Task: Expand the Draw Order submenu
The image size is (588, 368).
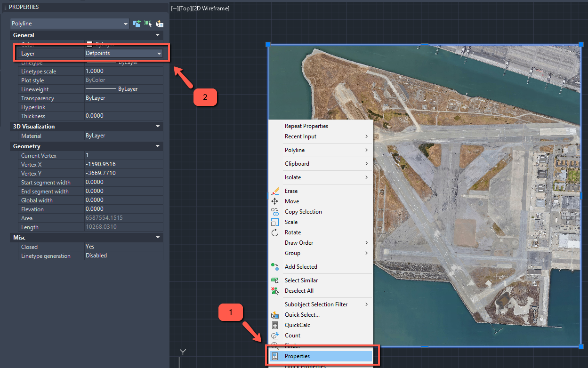Action: tap(321, 243)
